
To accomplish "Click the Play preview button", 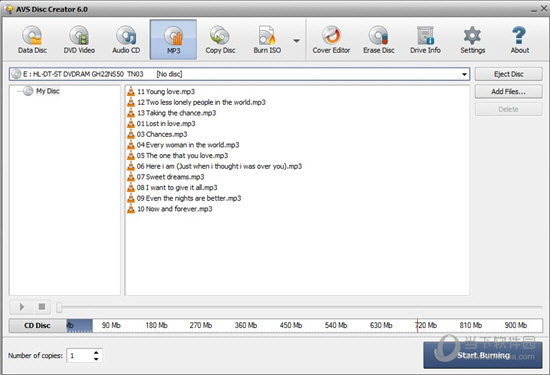I will [x=21, y=307].
